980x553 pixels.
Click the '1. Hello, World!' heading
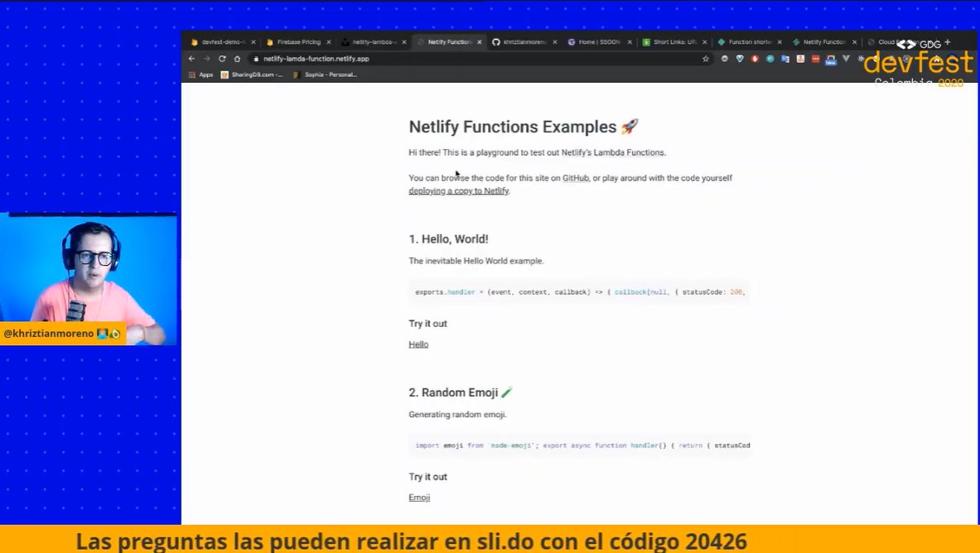click(x=449, y=238)
